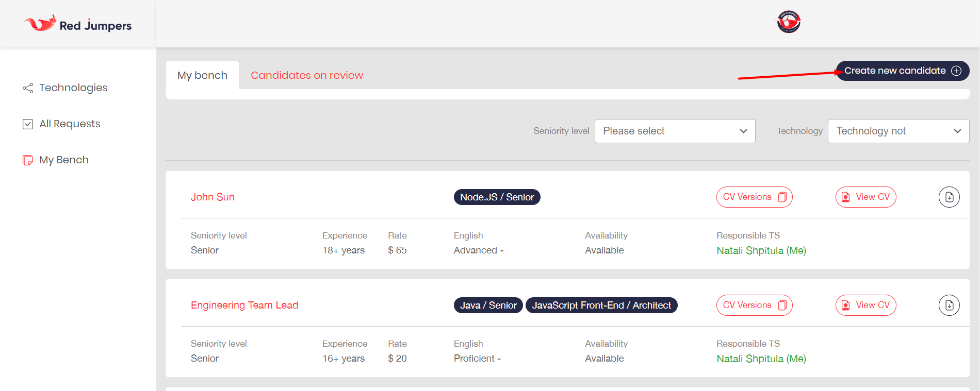Open the round profile avatar icon
The image size is (980, 391).
(x=789, y=22)
